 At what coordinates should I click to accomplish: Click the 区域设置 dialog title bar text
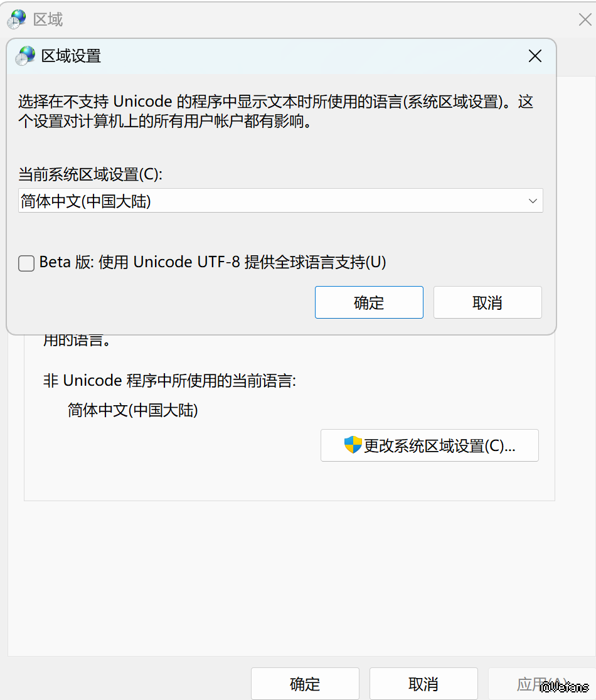[71, 56]
